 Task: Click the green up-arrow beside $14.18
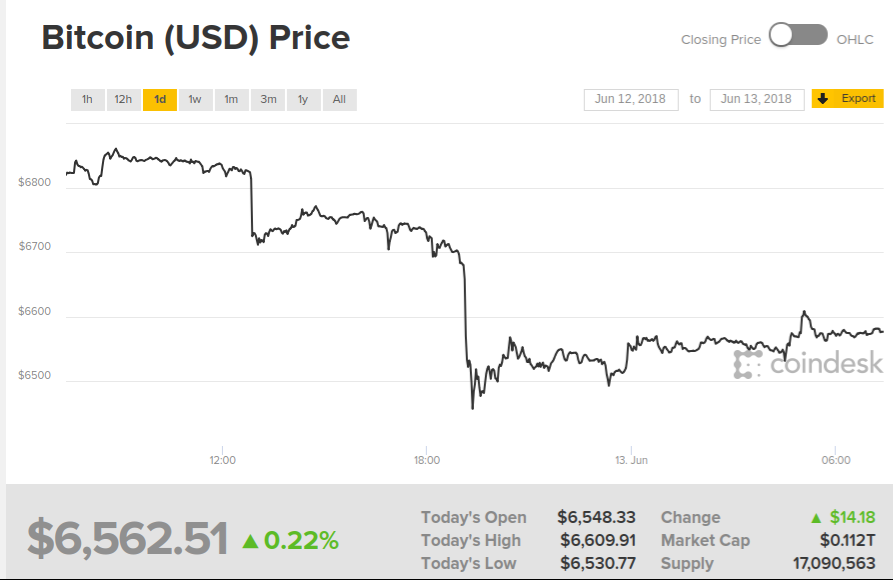[x=817, y=518]
